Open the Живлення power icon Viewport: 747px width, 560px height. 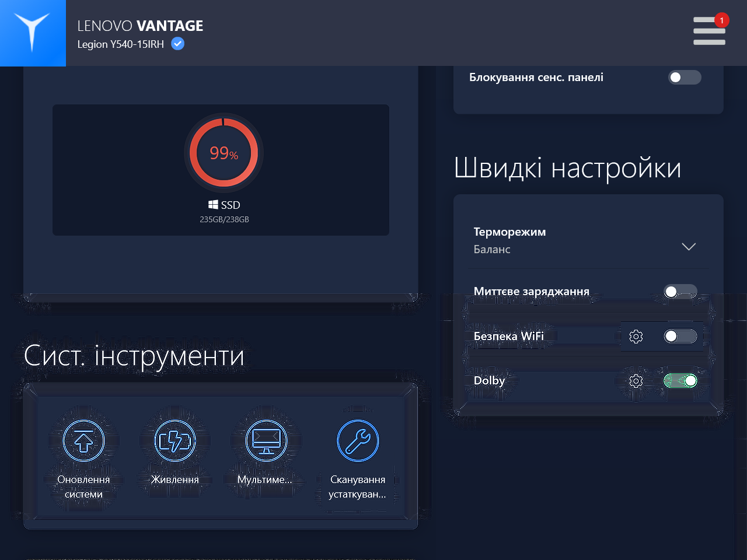[x=175, y=441]
